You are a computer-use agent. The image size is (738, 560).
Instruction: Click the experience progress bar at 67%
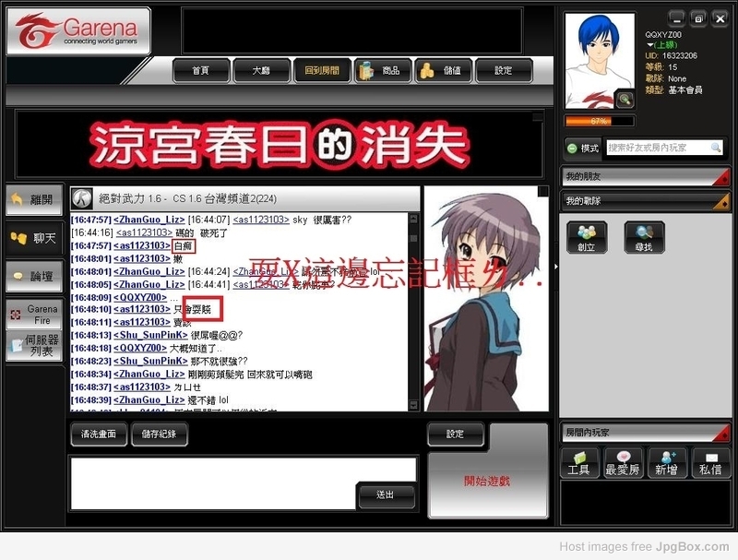(x=600, y=121)
